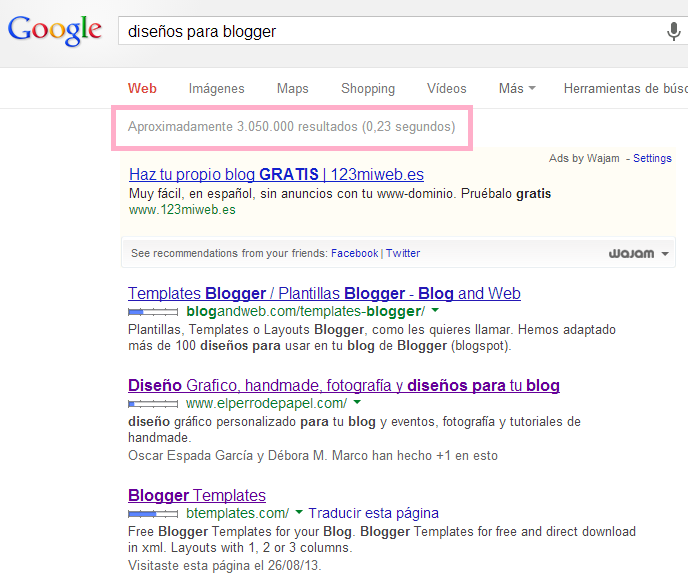Image resolution: width=688 pixels, height=581 pixels.
Task: Click Twitter recommendations link
Action: 403,253
